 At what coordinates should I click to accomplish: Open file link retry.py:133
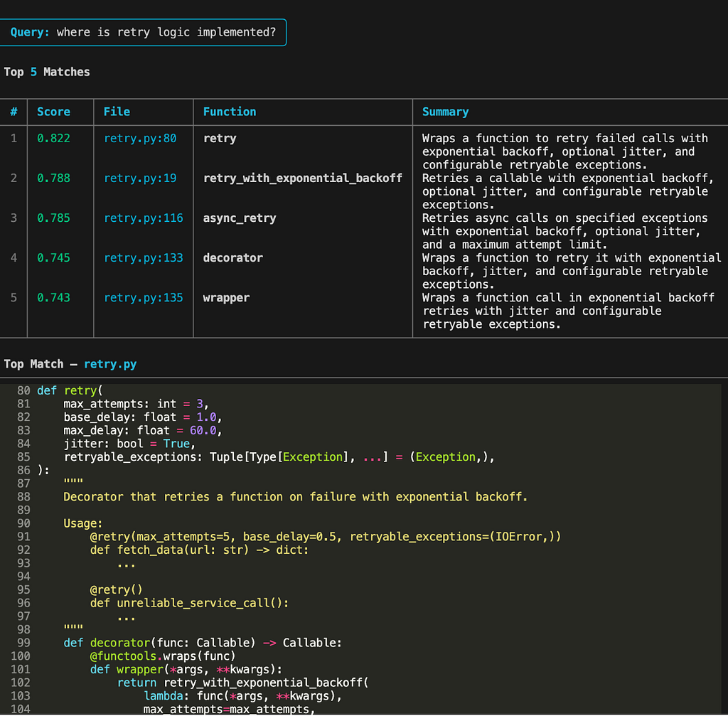click(144, 258)
